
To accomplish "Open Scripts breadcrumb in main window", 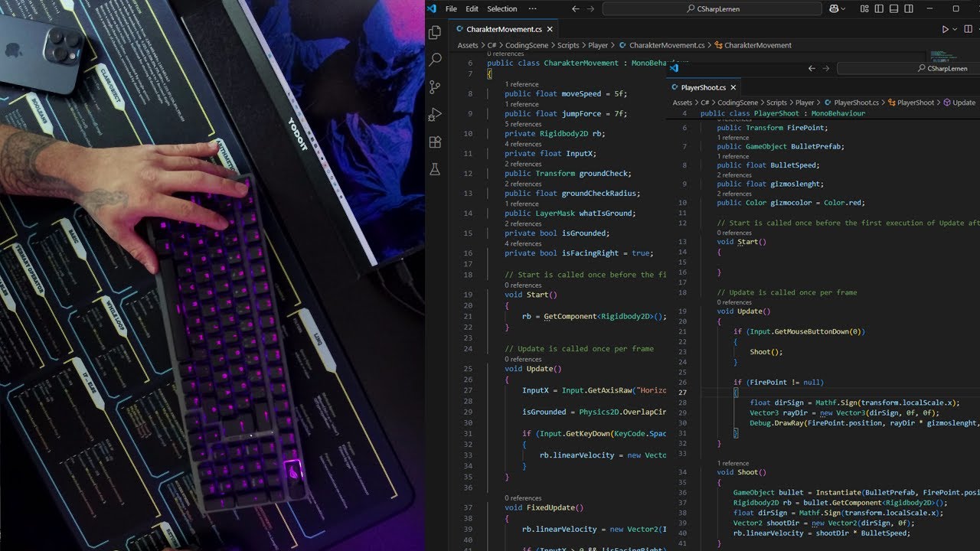I will coord(568,45).
